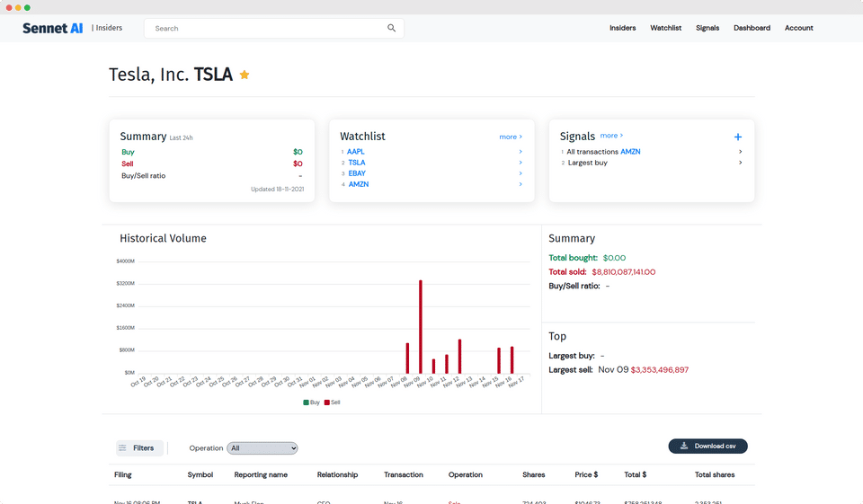This screenshot has width=863, height=504.
Task: Sort by Relationship column header
Action: tap(337, 474)
